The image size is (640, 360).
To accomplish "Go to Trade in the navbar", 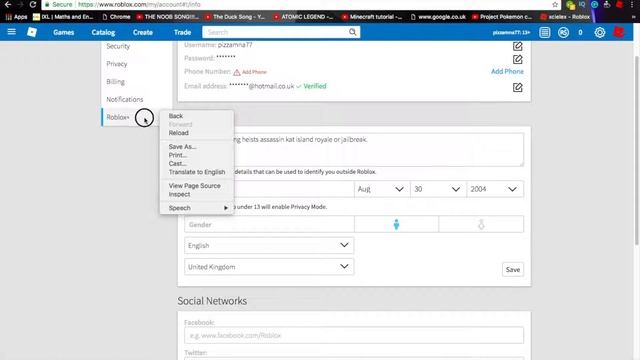I will pyautogui.click(x=182, y=32).
